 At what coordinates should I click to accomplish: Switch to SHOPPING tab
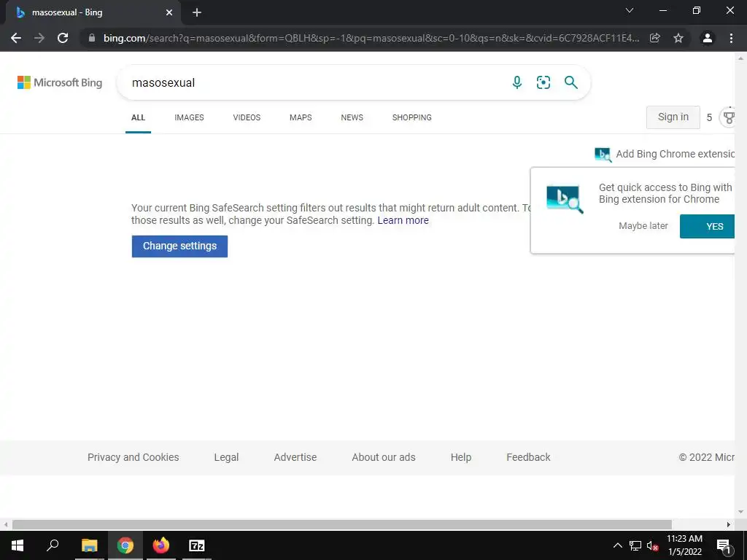tap(412, 117)
